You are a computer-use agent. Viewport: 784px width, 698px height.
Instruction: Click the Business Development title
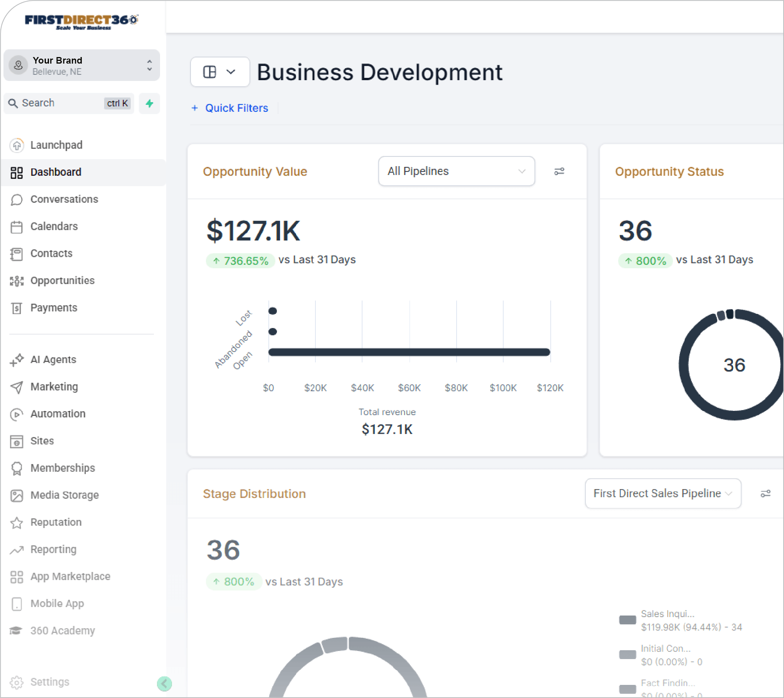[x=380, y=72]
